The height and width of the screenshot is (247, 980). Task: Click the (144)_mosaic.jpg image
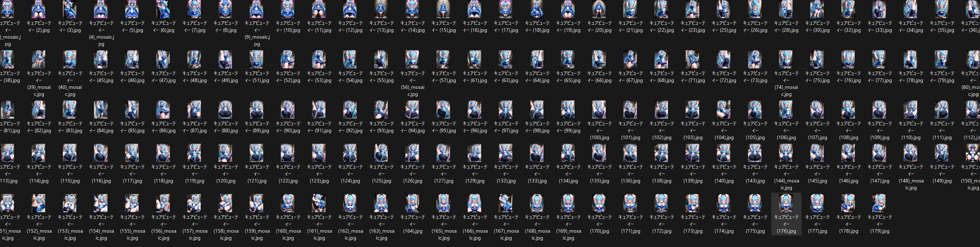(786, 153)
